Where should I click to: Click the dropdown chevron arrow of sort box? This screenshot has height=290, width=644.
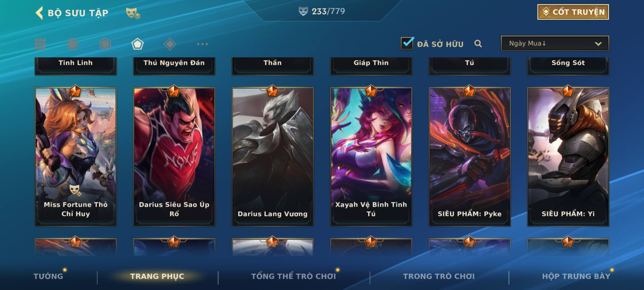click(x=598, y=44)
